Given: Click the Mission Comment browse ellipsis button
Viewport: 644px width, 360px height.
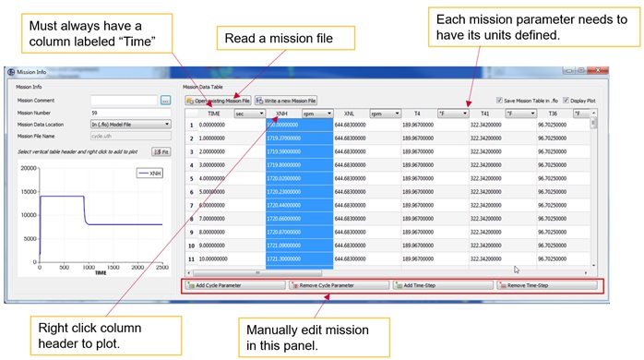Looking at the screenshot, I should pos(165,101).
